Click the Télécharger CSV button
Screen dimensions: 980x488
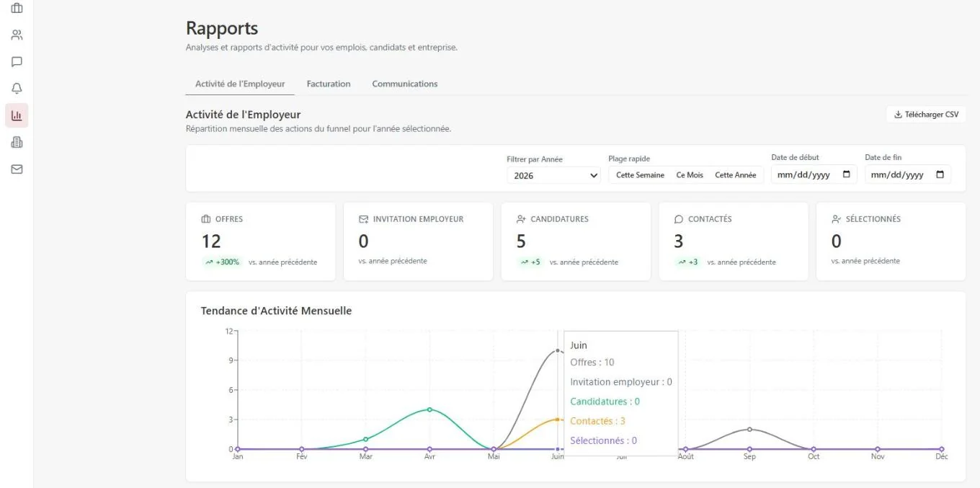click(x=926, y=114)
